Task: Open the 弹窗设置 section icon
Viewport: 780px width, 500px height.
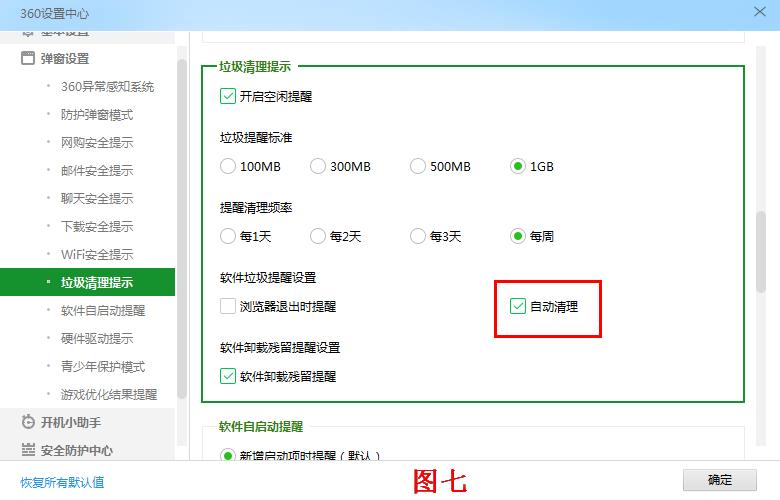Action: pos(28,58)
